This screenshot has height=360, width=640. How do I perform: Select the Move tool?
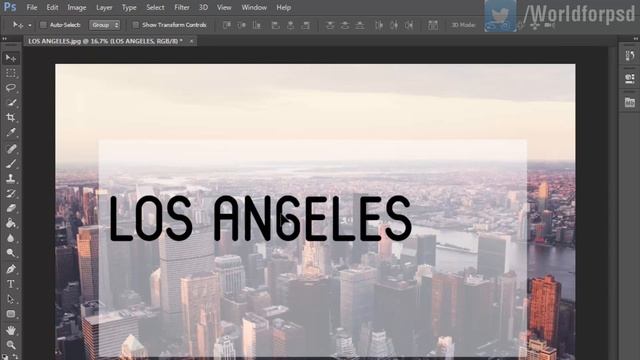11,58
